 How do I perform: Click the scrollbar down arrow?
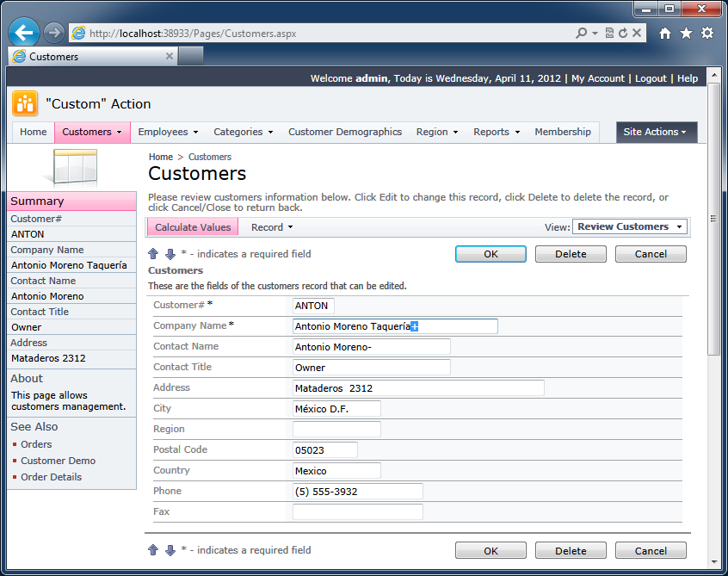click(x=713, y=562)
